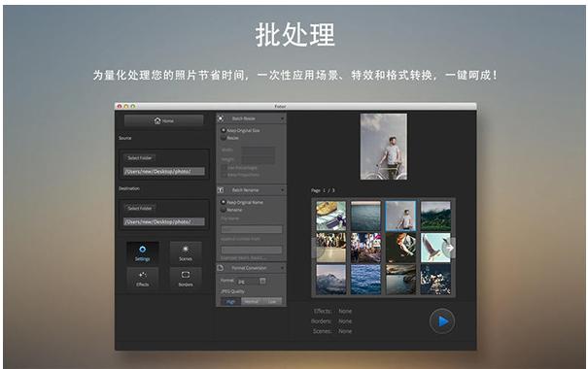The width and height of the screenshot is (588, 369).
Task: Set JPEG quality to Normal
Action: pyautogui.click(x=252, y=302)
